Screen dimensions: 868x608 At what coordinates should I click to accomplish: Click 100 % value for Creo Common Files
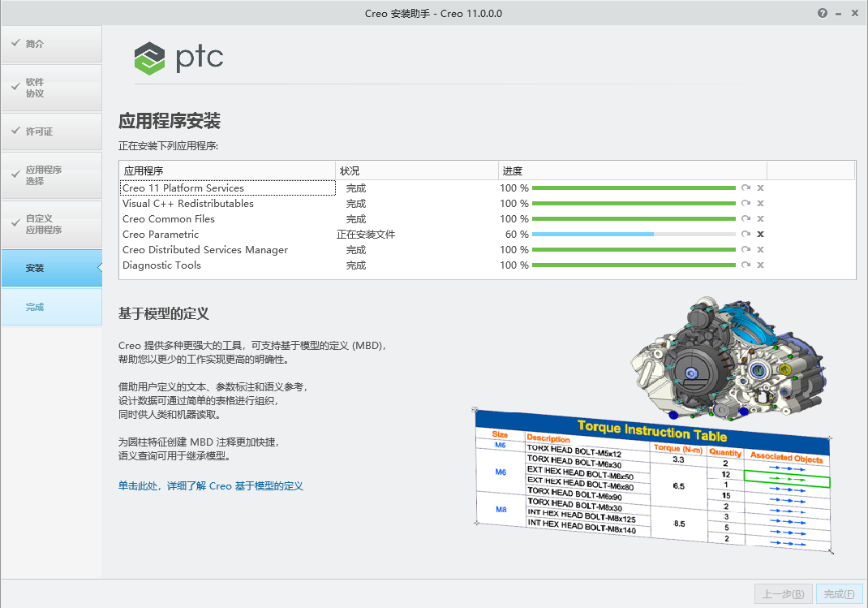pyautogui.click(x=514, y=219)
